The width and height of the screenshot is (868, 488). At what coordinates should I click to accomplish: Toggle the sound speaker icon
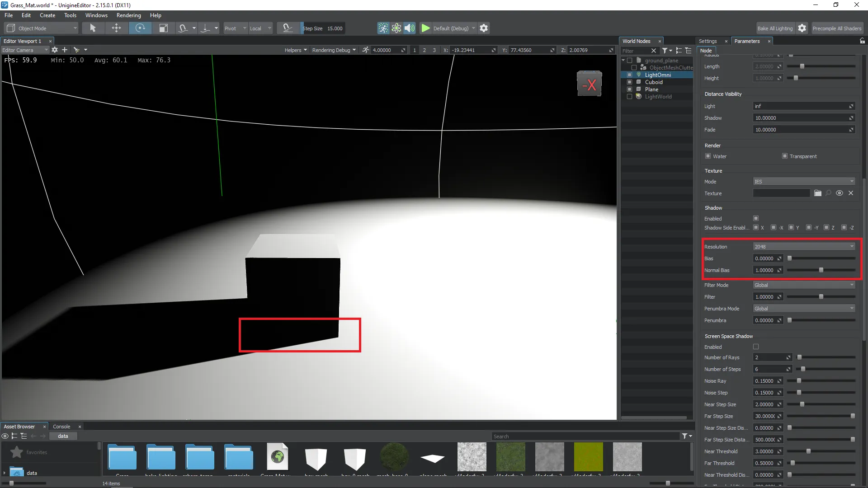pyautogui.click(x=410, y=28)
